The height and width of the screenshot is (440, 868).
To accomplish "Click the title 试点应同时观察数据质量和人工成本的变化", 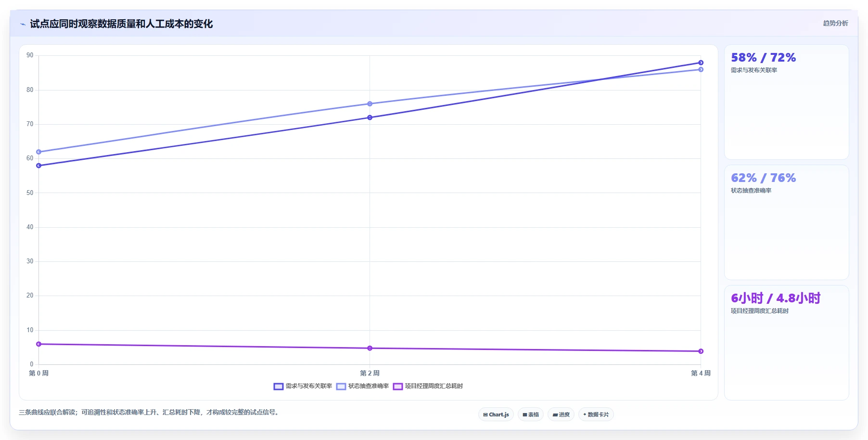I will [x=121, y=24].
